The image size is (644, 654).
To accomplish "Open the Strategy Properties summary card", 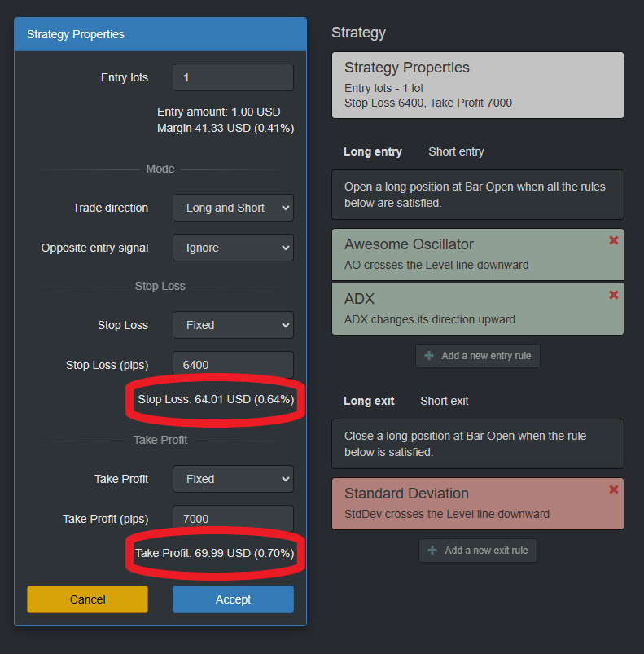I will click(x=478, y=85).
